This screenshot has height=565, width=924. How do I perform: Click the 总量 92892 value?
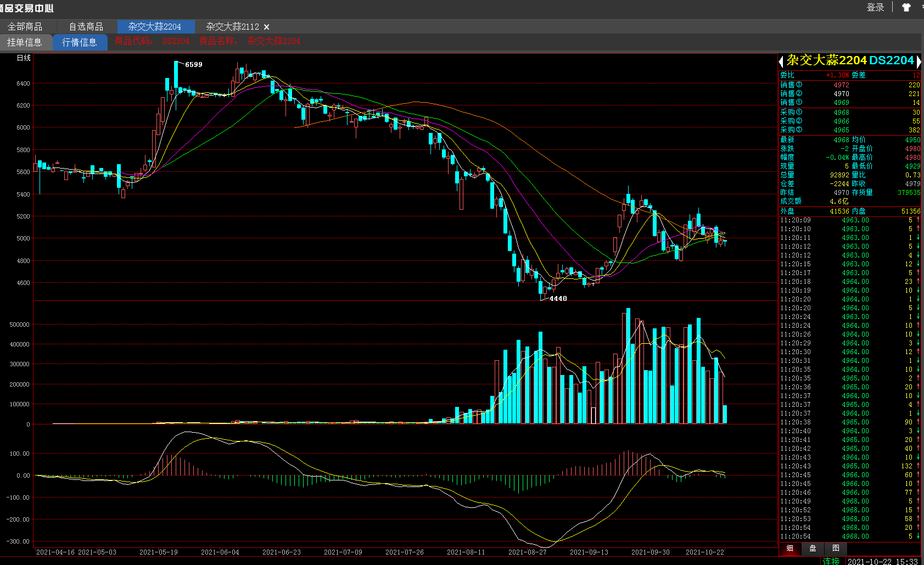coord(839,175)
